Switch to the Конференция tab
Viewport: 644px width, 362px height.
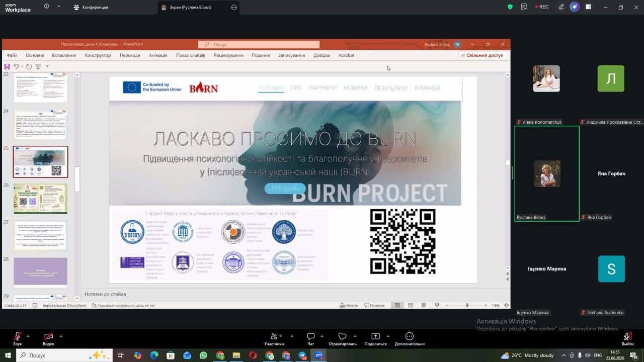[x=91, y=7]
